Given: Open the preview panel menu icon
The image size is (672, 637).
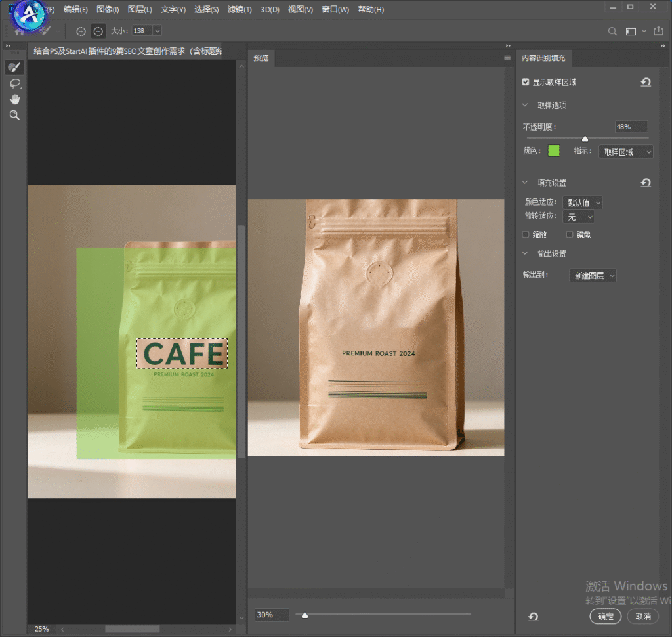Looking at the screenshot, I should [507, 58].
